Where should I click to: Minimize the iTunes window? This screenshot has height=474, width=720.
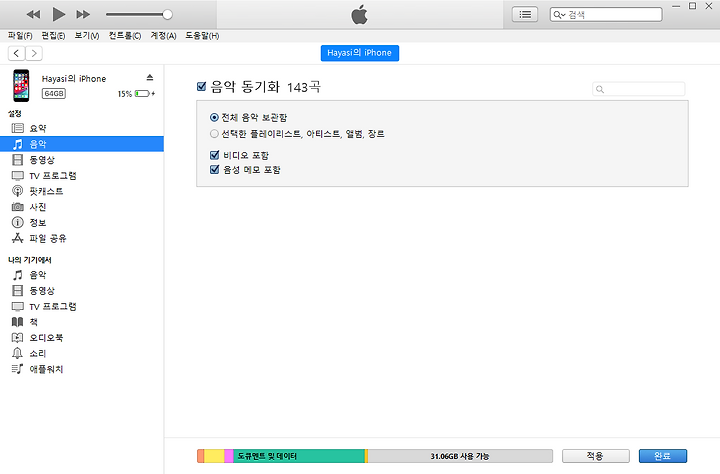[676, 6]
